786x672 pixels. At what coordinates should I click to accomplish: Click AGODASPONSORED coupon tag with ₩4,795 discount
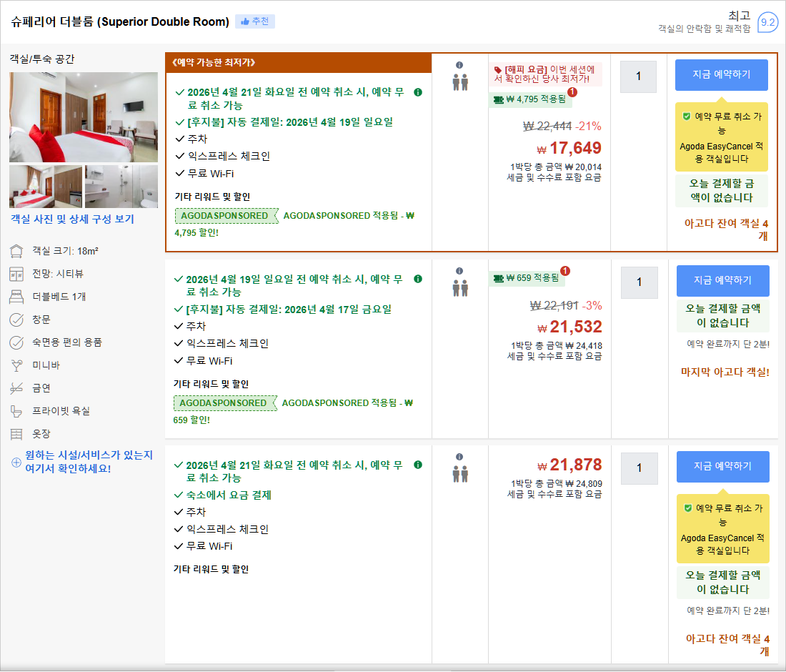(x=227, y=216)
